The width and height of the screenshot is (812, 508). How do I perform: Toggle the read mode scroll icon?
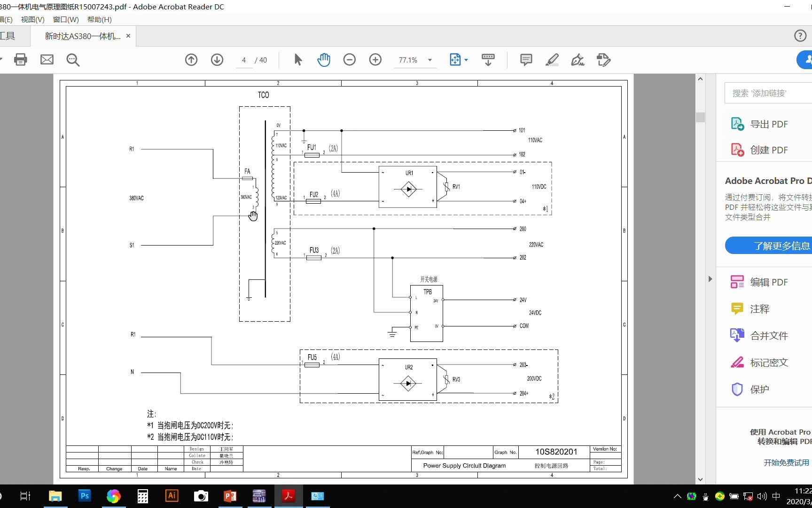point(488,60)
